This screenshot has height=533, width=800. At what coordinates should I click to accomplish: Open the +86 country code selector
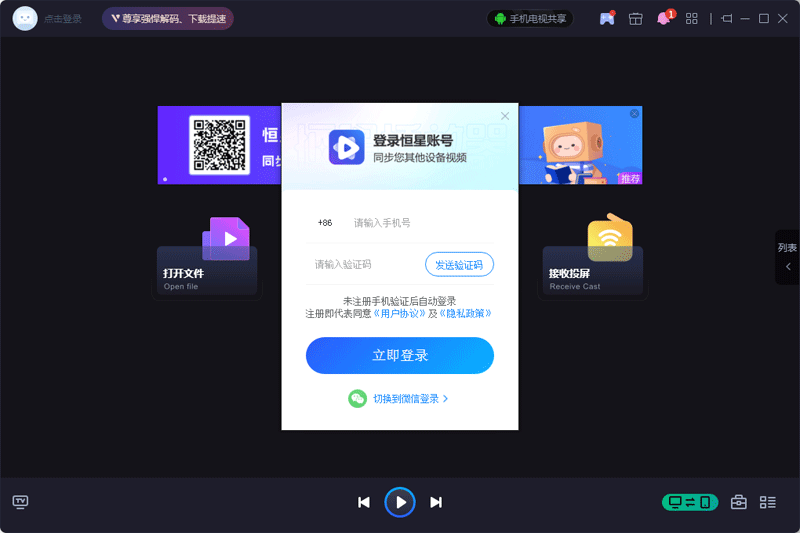click(x=325, y=223)
